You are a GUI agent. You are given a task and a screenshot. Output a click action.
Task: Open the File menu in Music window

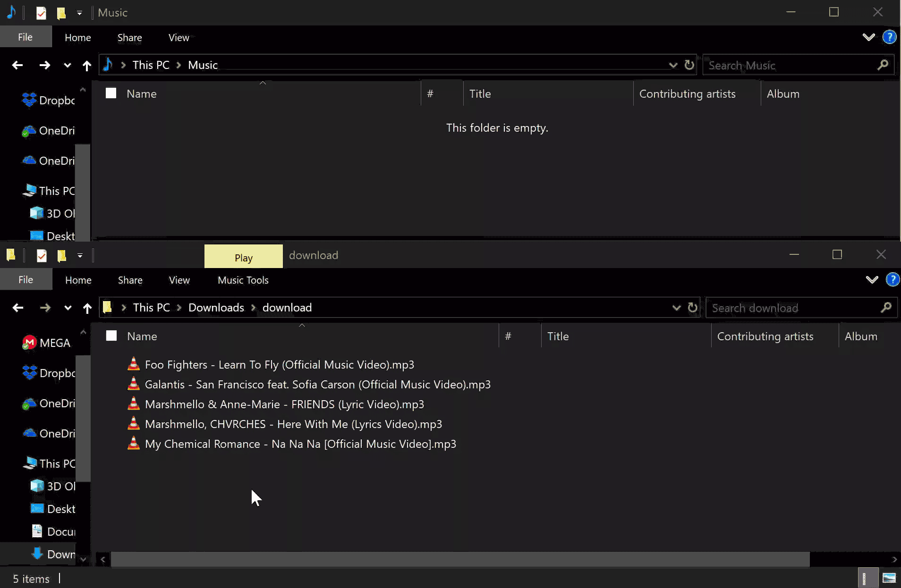click(x=25, y=37)
